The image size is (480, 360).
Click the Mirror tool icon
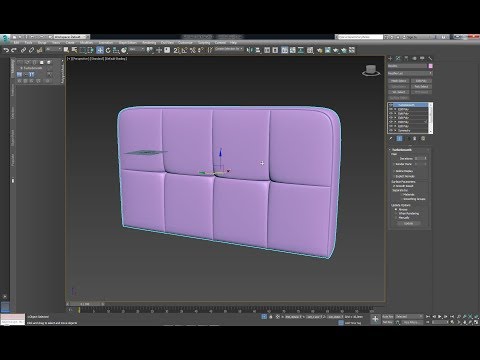pos(250,50)
